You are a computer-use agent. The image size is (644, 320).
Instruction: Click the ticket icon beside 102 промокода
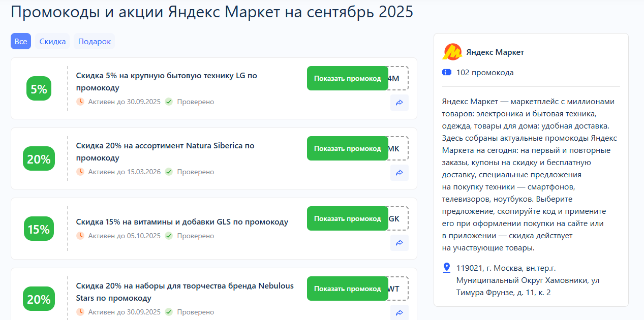click(x=447, y=72)
